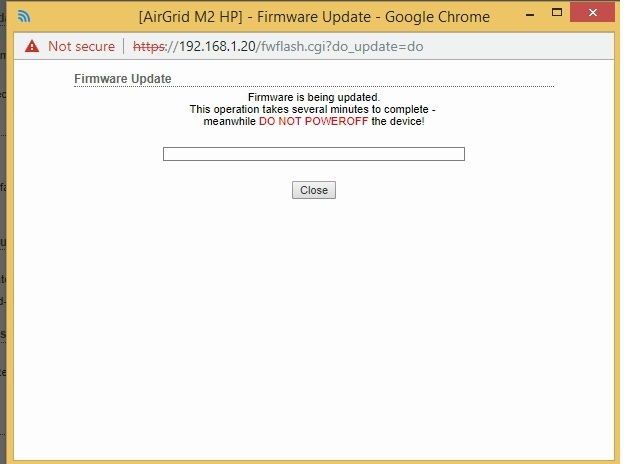The width and height of the screenshot is (626, 464).
Task: Click the Firmware Update heading
Action: pyautogui.click(x=122, y=79)
